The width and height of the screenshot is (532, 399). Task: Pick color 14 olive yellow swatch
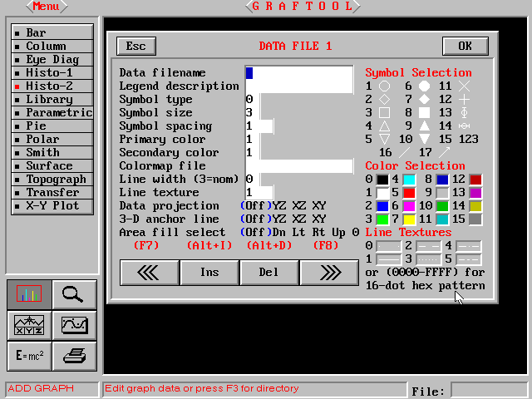(x=475, y=206)
